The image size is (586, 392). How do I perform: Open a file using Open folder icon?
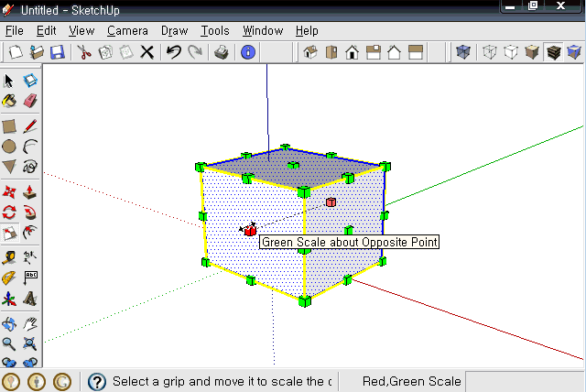pos(37,52)
